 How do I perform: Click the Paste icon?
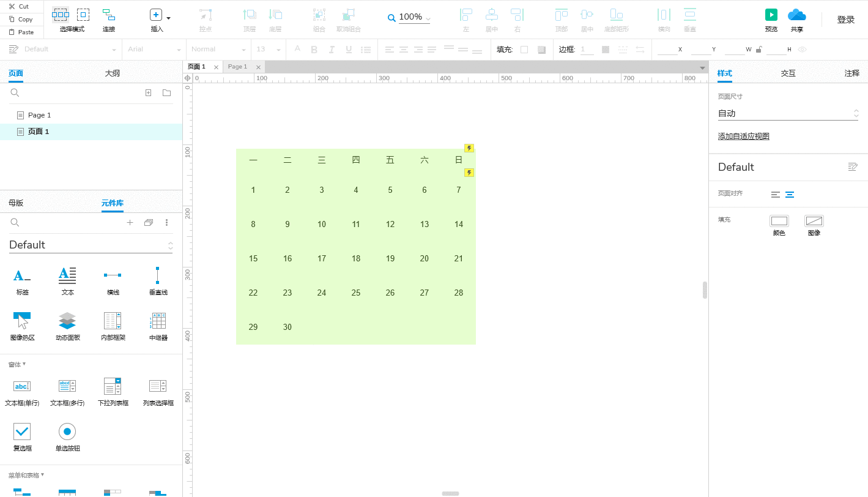(x=12, y=32)
